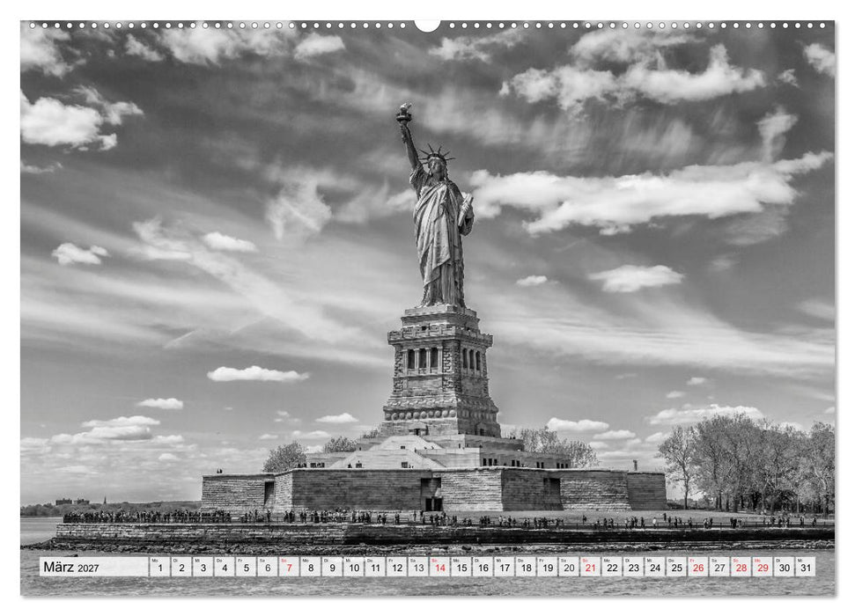Choose day 25 on the calendar strip
This screenshot has width=855, height=616.
click(677, 567)
